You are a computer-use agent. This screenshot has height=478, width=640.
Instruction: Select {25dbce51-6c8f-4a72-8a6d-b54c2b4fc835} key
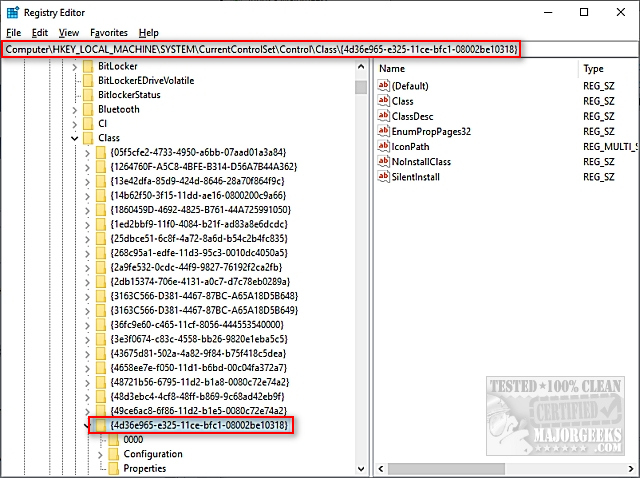pos(199,238)
